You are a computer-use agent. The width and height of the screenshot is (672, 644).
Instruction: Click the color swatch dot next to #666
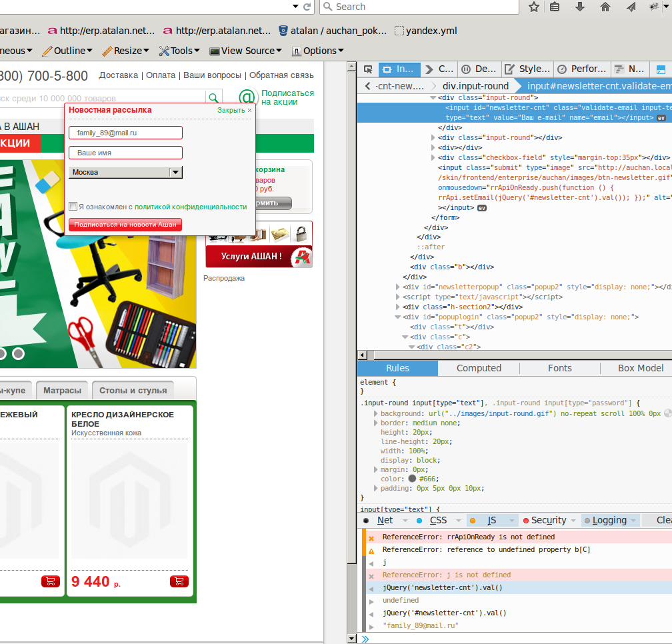[412, 479]
